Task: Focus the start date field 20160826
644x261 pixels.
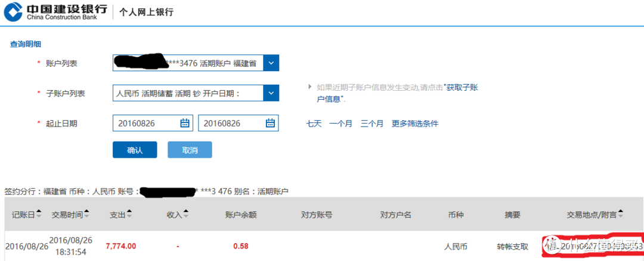Action: [153, 122]
